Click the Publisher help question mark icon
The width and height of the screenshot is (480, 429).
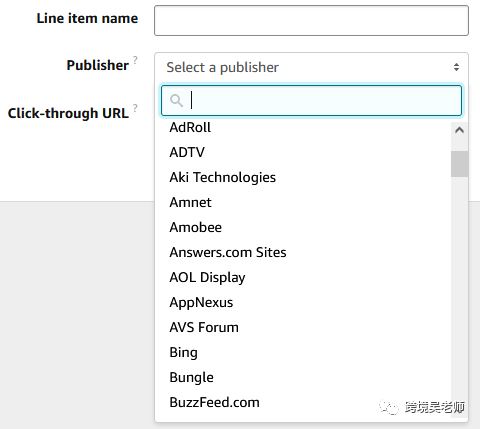coord(135,60)
